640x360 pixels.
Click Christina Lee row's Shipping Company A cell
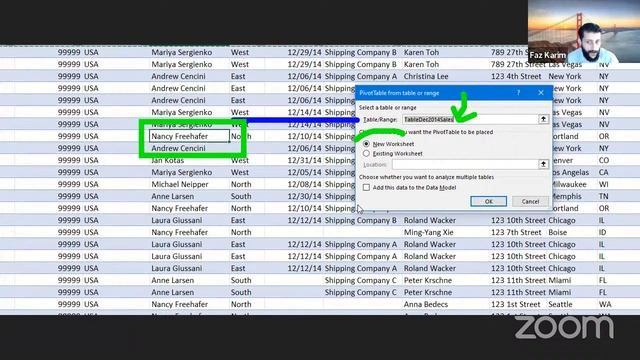click(x=360, y=76)
